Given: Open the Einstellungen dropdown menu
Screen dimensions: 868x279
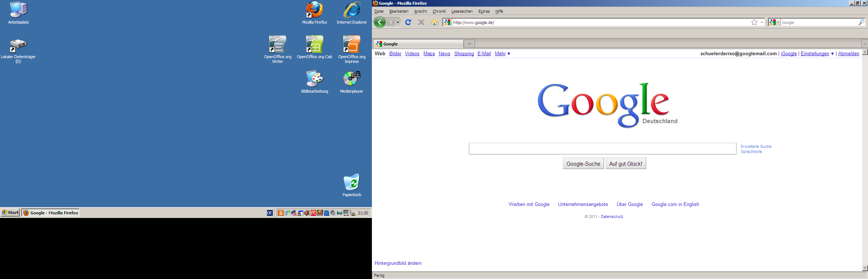Looking at the screenshot, I should click(817, 53).
